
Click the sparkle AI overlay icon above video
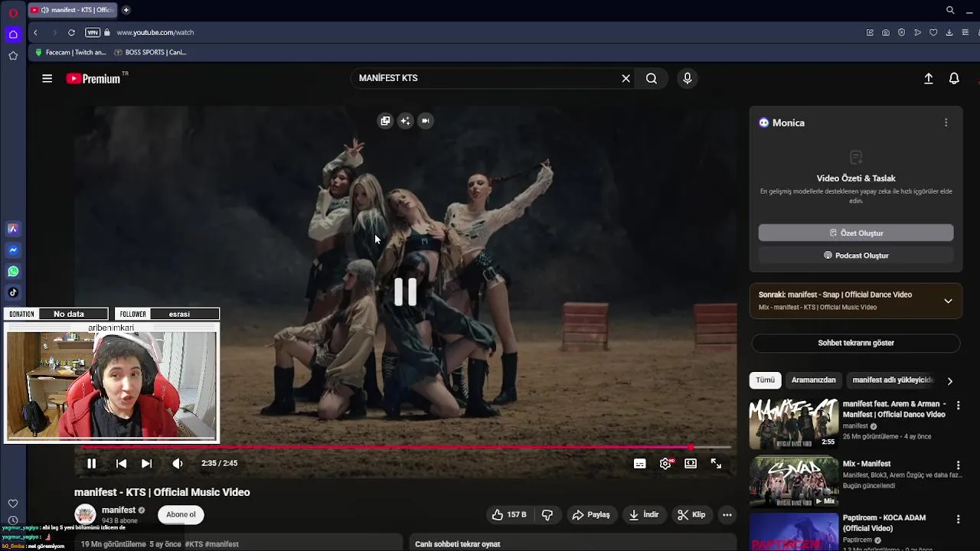405,121
